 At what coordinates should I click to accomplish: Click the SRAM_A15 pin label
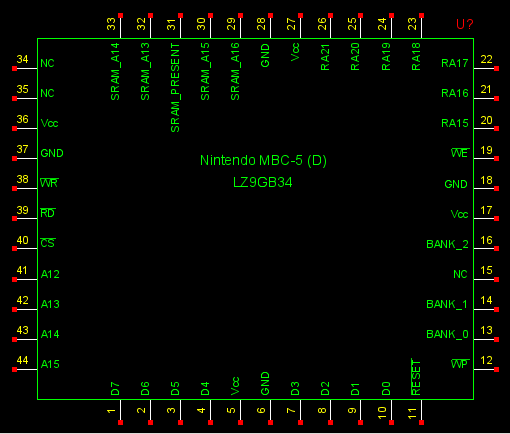205,72
